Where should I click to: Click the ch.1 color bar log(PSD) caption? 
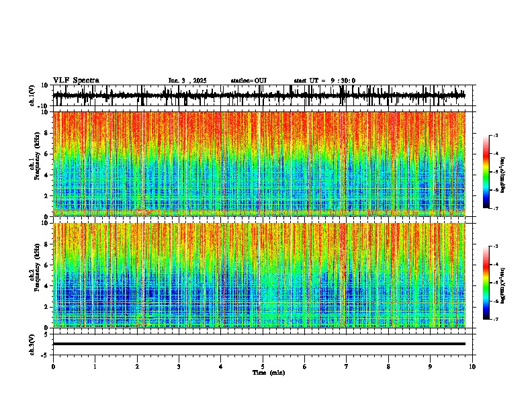click(x=503, y=175)
